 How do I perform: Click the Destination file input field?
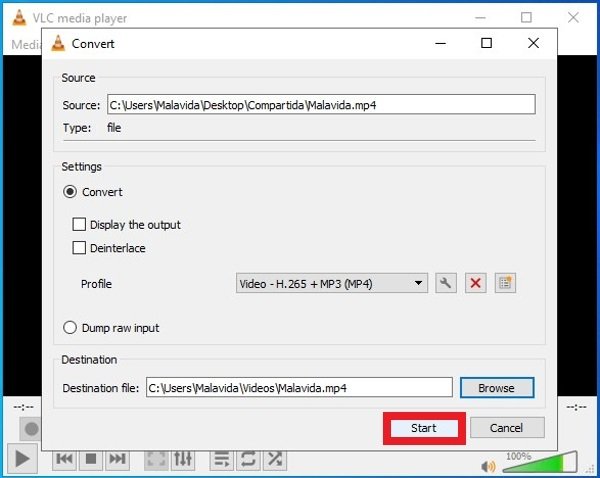click(299, 388)
